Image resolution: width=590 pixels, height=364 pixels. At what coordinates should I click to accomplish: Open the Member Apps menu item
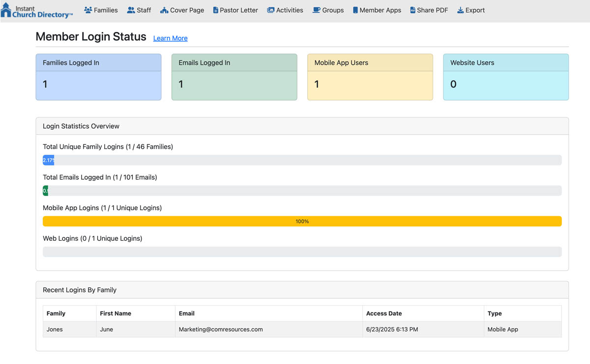point(377,10)
